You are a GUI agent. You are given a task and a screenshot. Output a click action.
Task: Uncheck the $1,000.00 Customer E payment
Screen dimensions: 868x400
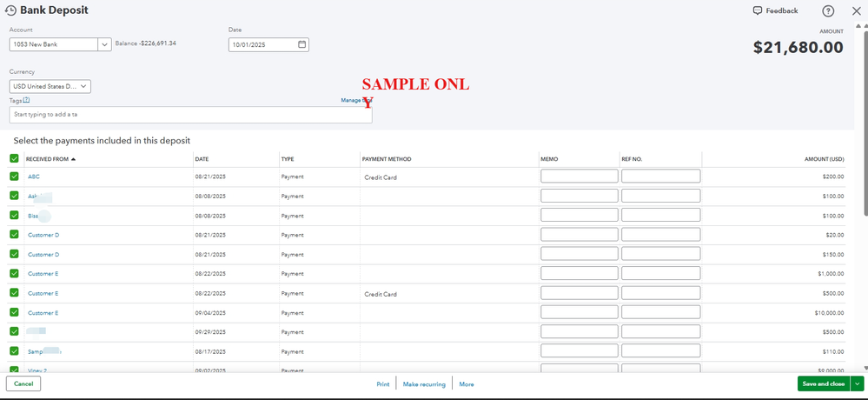15,273
